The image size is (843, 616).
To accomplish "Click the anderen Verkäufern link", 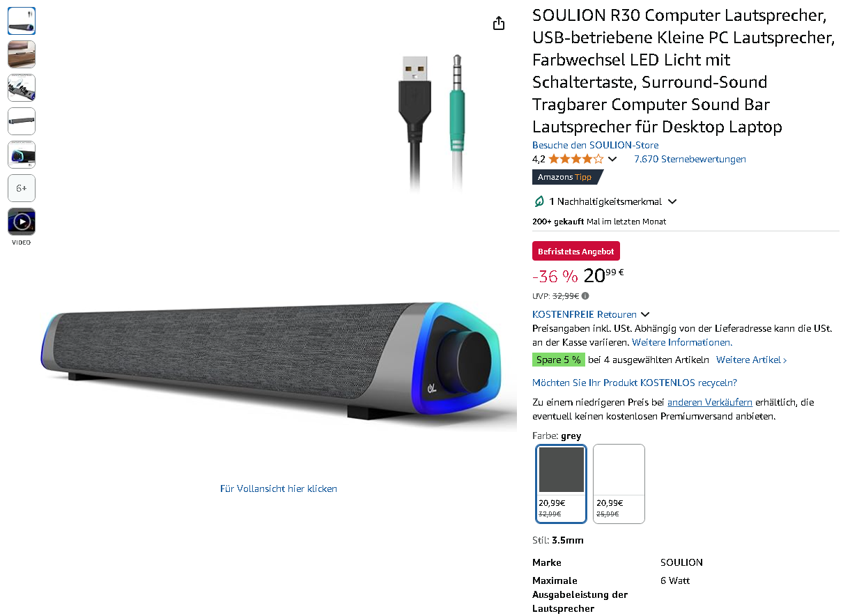I will click(710, 402).
